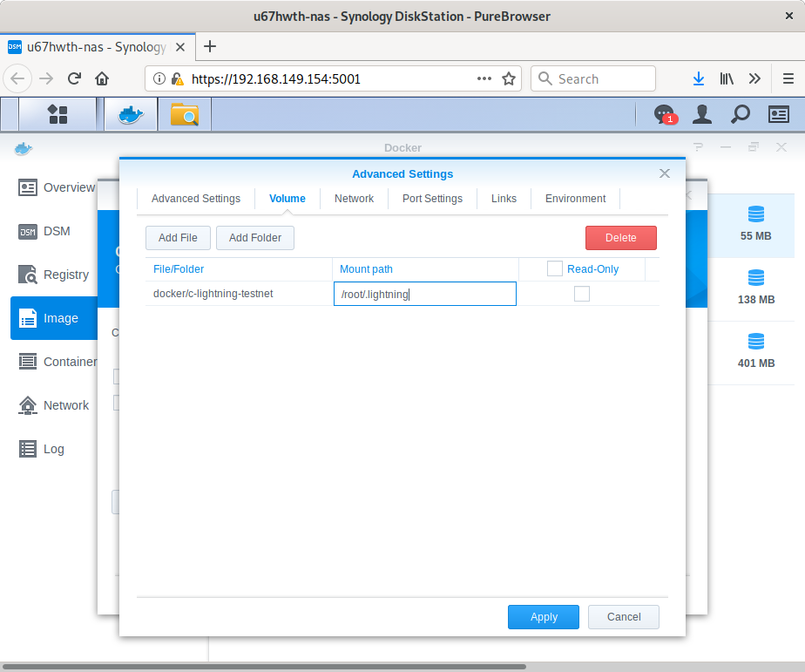Open Overview in Docker sidebar
Image resolution: width=805 pixels, height=672 pixels.
click(x=57, y=187)
